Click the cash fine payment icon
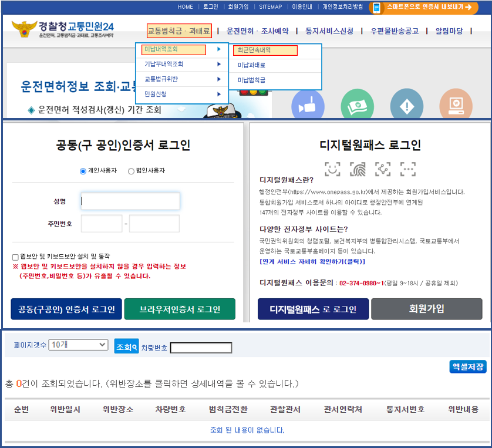Screen dimensions: 492x448 [358, 106]
